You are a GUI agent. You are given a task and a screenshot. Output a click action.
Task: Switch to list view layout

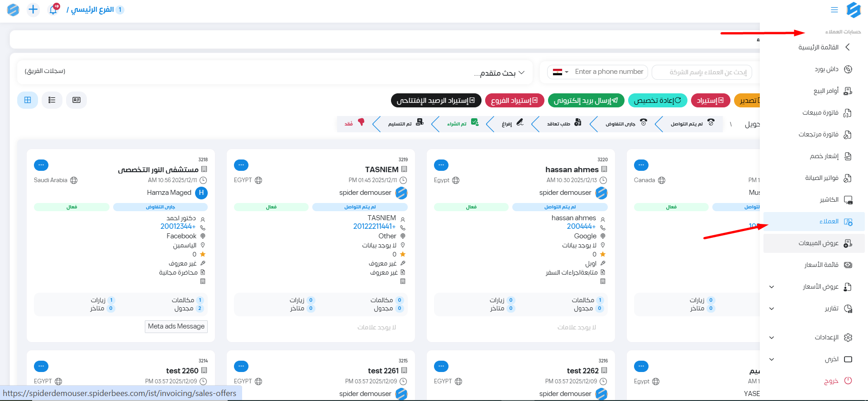pyautogui.click(x=52, y=100)
